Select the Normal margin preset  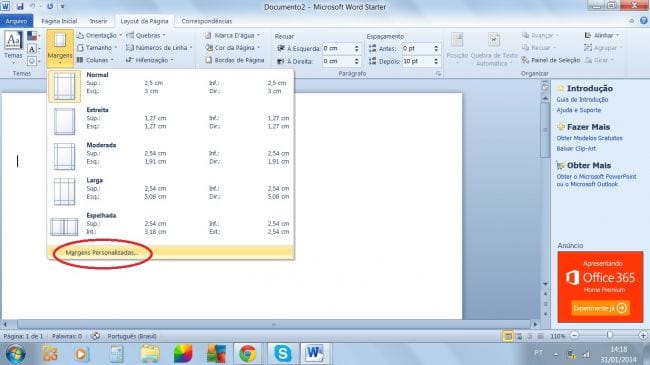171,86
